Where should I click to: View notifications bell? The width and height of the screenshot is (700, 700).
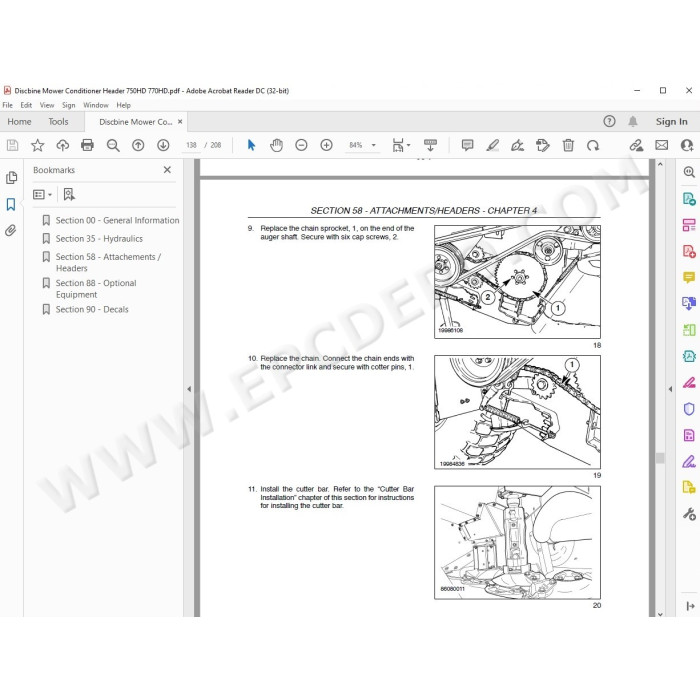(633, 121)
